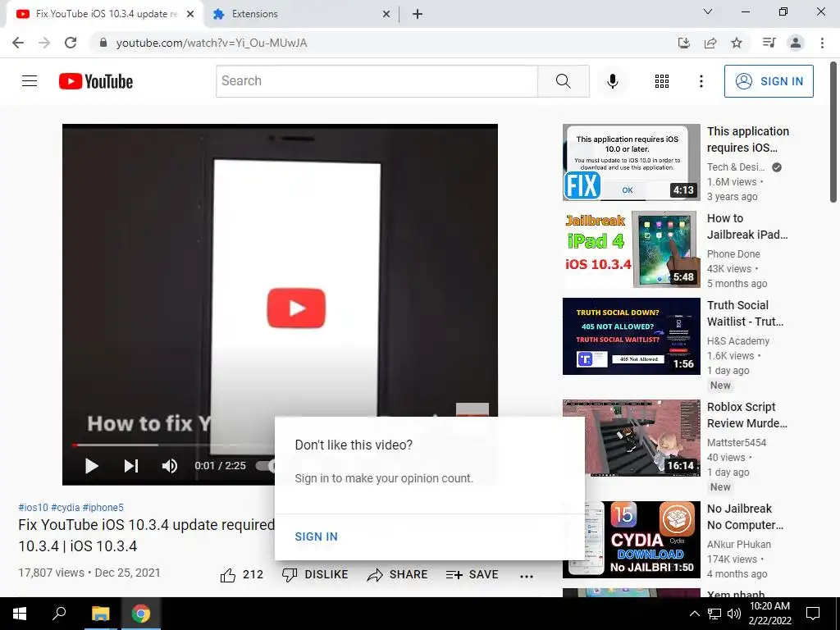Image resolution: width=840 pixels, height=630 pixels.
Task: Click the address bar URL
Action: 212,43
